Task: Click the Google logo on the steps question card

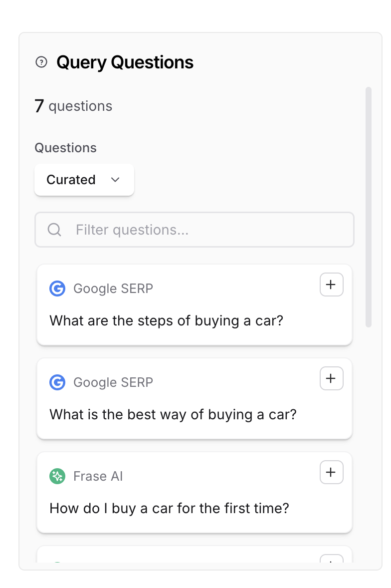Action: click(57, 289)
